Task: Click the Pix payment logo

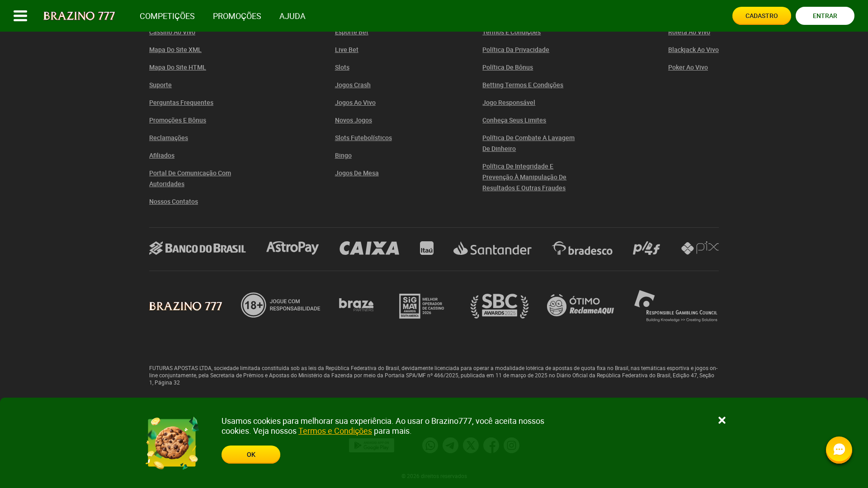Action: coord(700,248)
